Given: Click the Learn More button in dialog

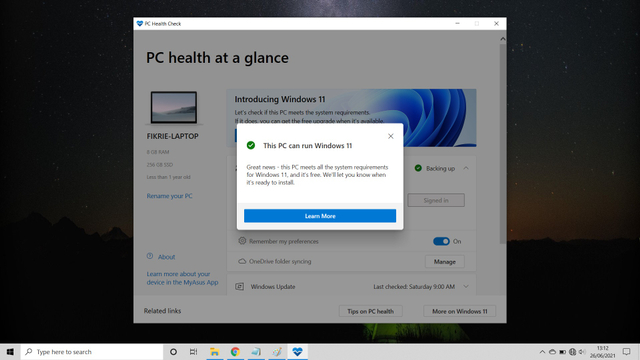Looking at the screenshot, I should [x=320, y=216].
